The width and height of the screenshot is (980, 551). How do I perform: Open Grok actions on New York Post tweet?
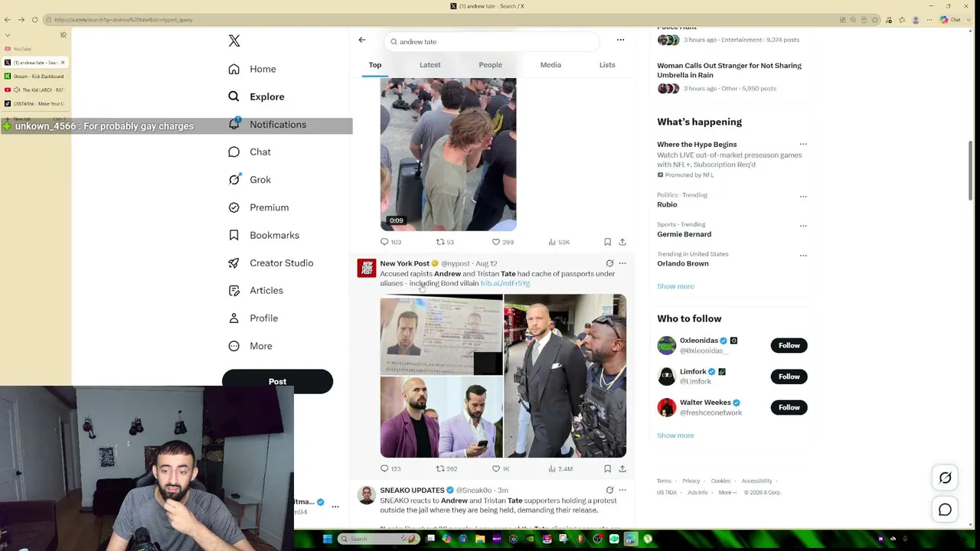click(609, 263)
